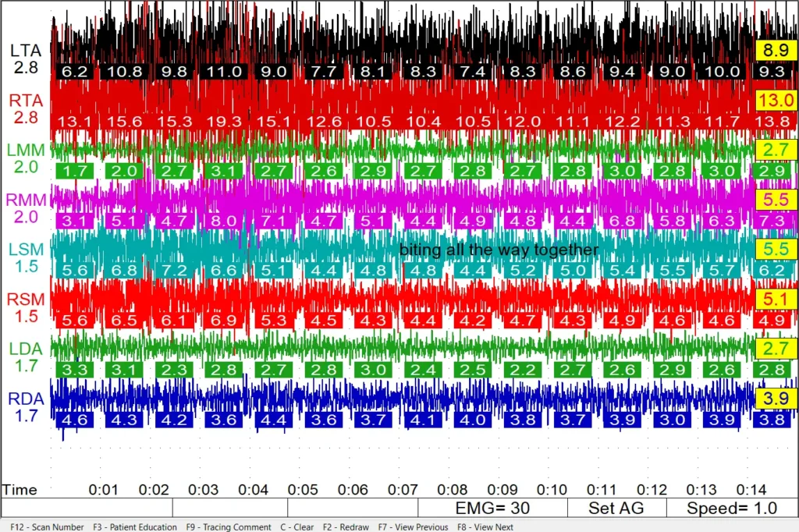
Task: Click the yellow 2.7 average in LDA row
Action: click(x=776, y=349)
